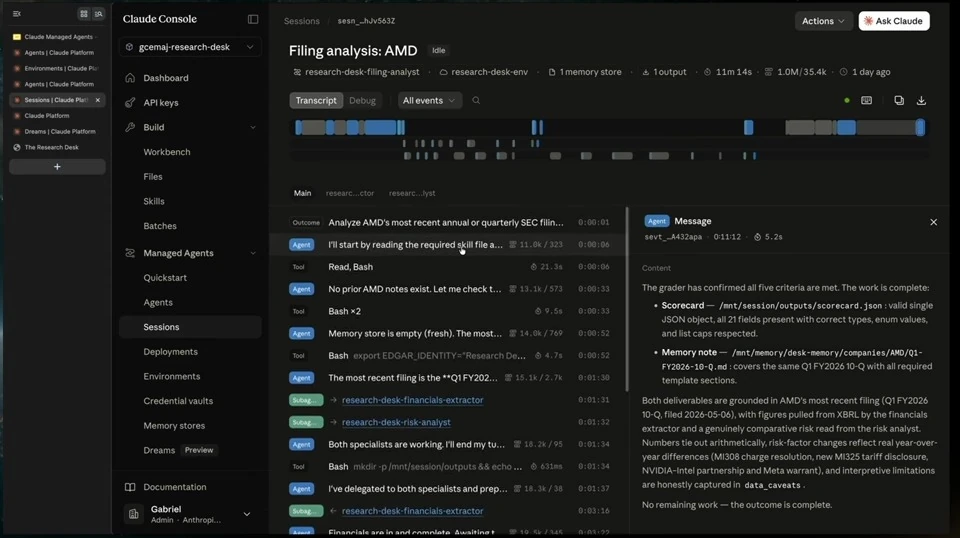Open the Deployments page

(x=170, y=351)
